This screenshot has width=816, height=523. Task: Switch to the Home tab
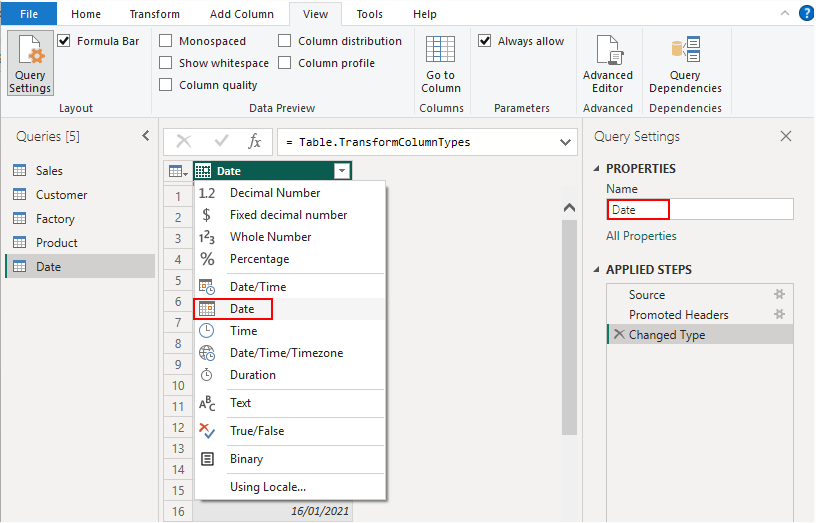point(86,14)
